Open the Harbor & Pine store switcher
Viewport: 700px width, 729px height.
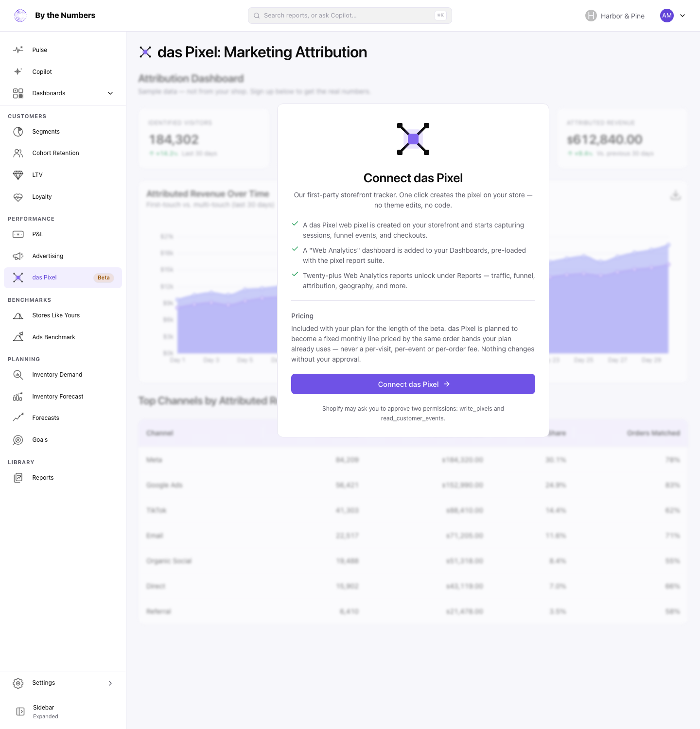coord(615,16)
